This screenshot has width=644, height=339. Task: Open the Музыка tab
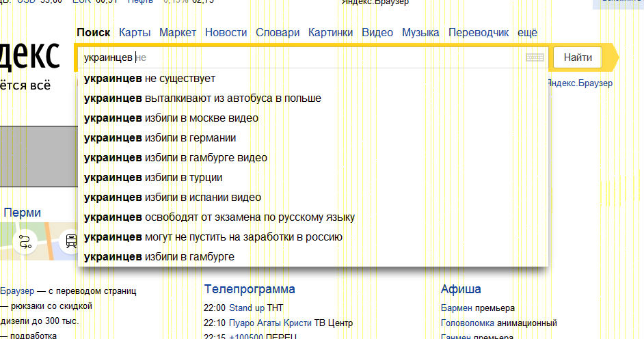420,32
